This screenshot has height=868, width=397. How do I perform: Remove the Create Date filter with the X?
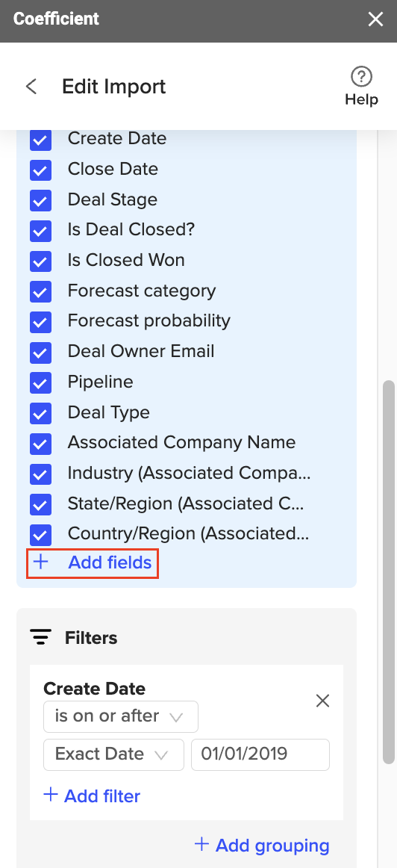click(322, 701)
